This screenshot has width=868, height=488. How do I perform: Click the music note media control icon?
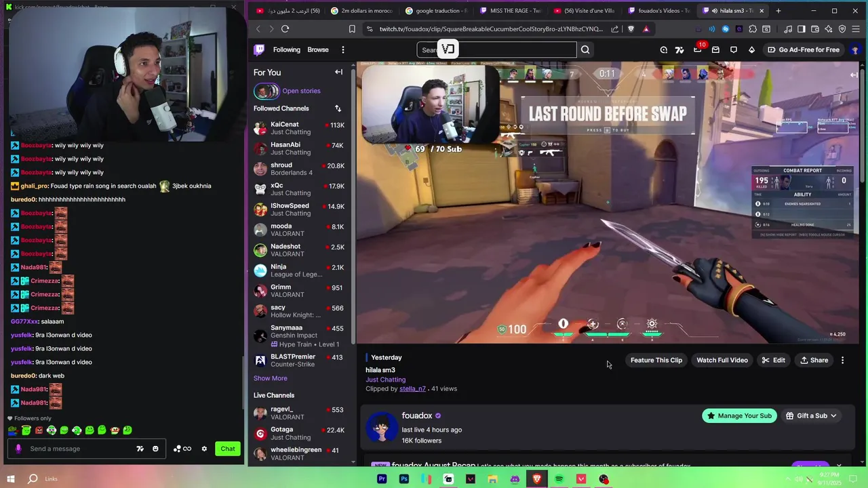pyautogui.click(x=788, y=29)
